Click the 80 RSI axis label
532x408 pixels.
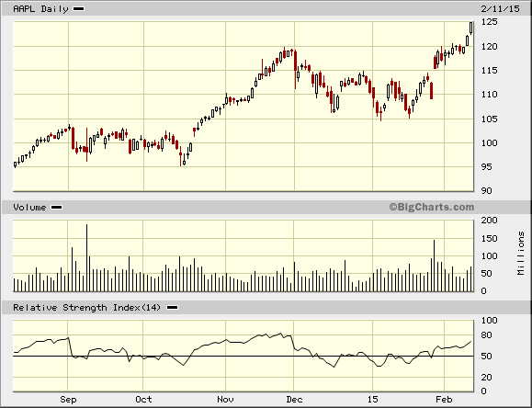tap(487, 335)
